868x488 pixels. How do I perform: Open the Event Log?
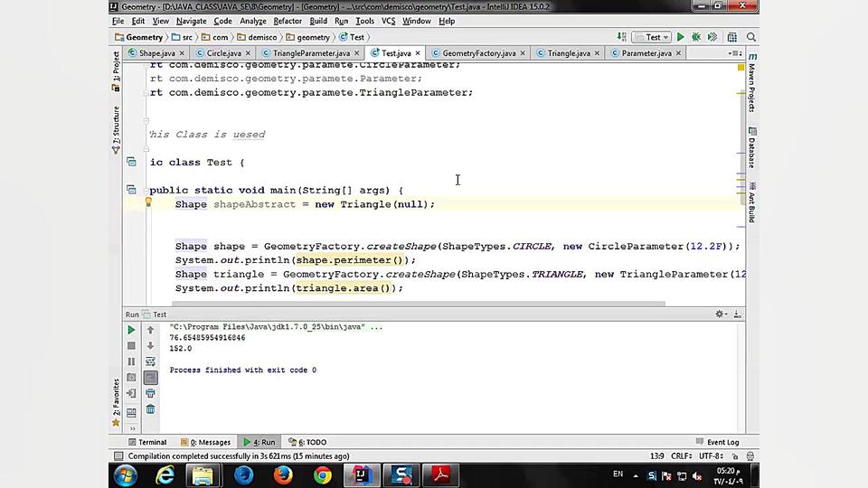(x=717, y=442)
